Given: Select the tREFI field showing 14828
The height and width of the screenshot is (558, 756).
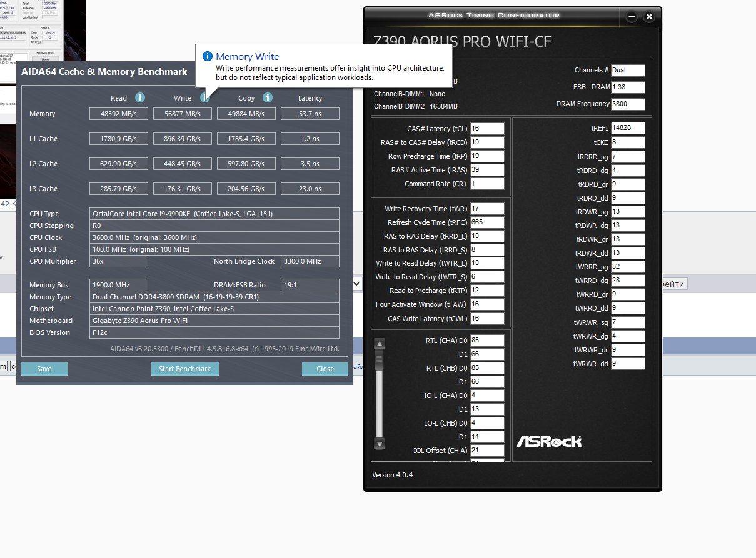Looking at the screenshot, I should 628,128.
